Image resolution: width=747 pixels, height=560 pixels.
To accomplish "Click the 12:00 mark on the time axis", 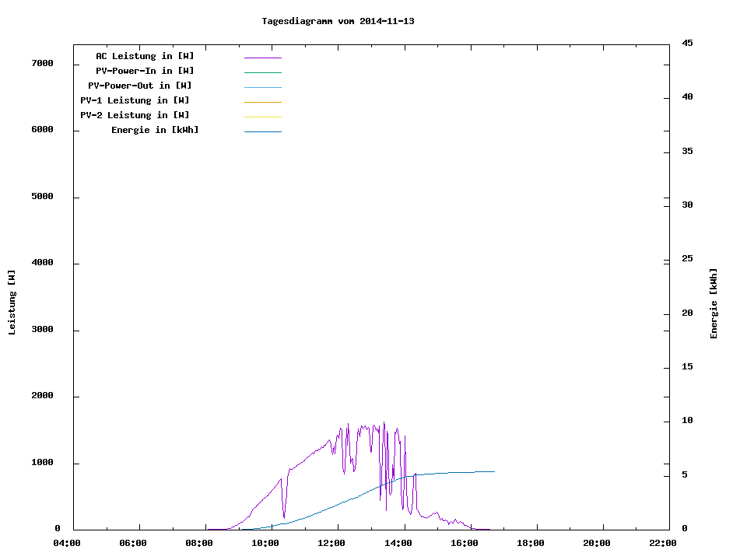I will click(x=332, y=543).
